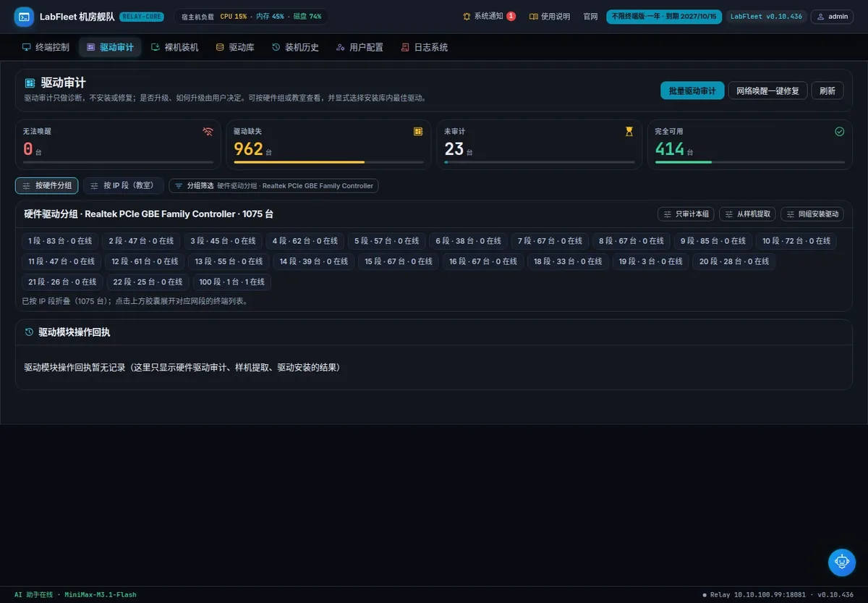This screenshot has height=603, width=868.
Task: Open 装机历史 tab
Action: pos(295,47)
